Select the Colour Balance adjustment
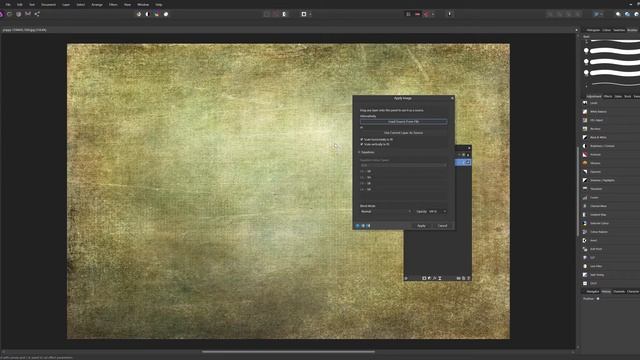This screenshot has width=640, height=360. [599, 232]
